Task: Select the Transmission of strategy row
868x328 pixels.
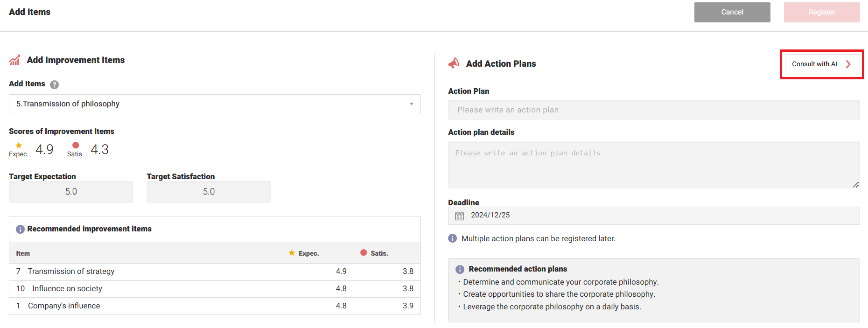Action: (214, 272)
